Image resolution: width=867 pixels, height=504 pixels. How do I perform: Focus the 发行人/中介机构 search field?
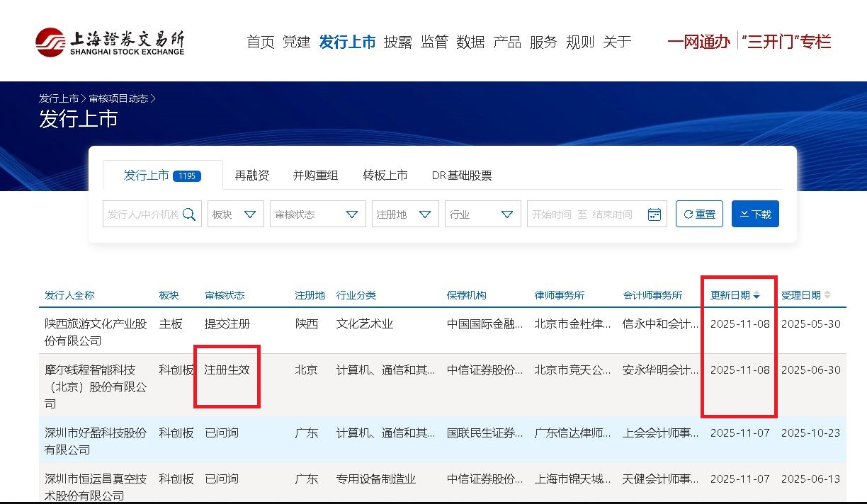tap(152, 214)
